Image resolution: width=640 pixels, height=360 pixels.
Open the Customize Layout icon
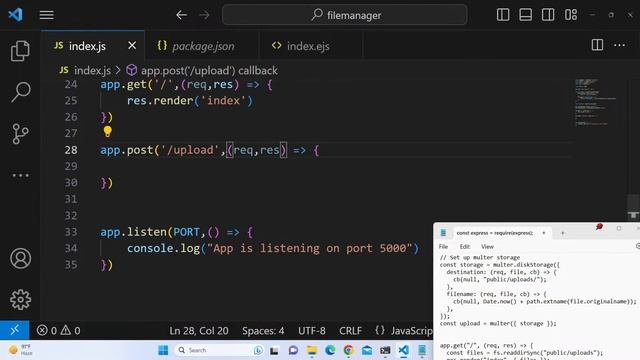571,15
